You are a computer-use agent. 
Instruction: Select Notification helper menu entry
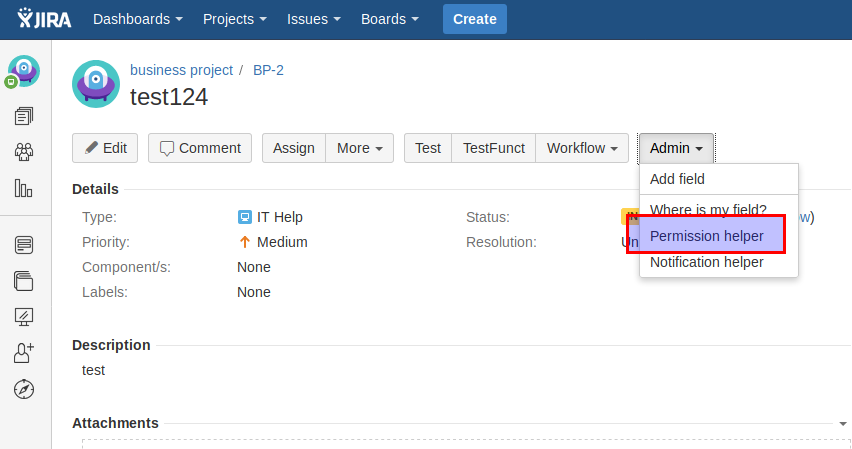(x=719, y=262)
